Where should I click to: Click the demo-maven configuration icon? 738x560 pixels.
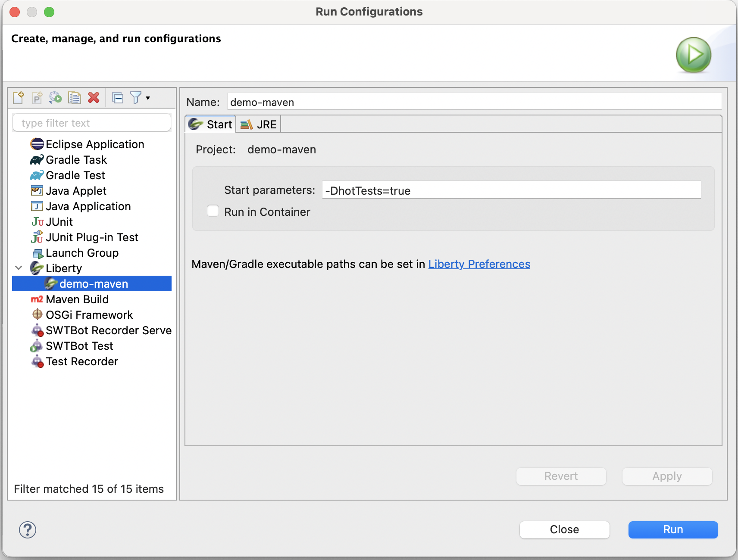51,283
